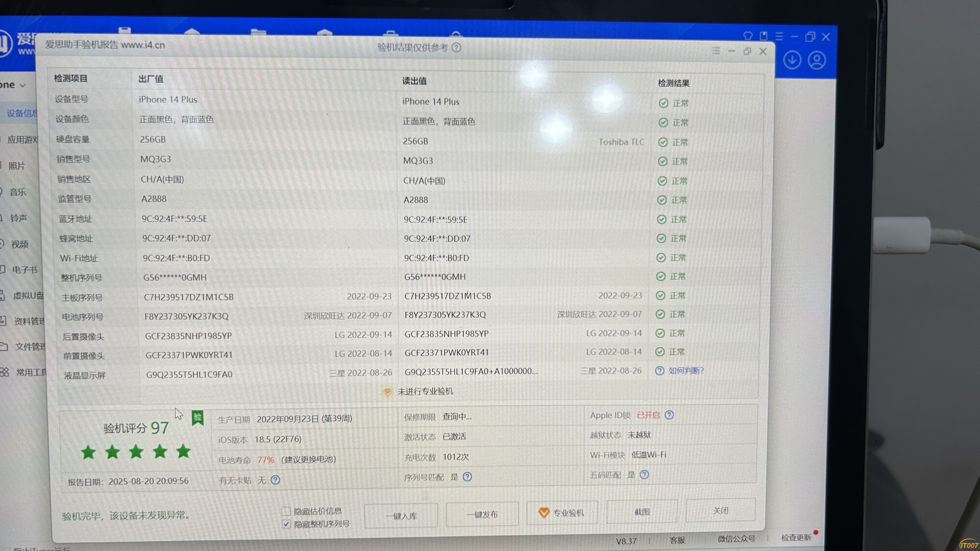Click read value A2888 in 监管型号 row
Image resolution: width=980 pixels, height=551 pixels.
(416, 200)
